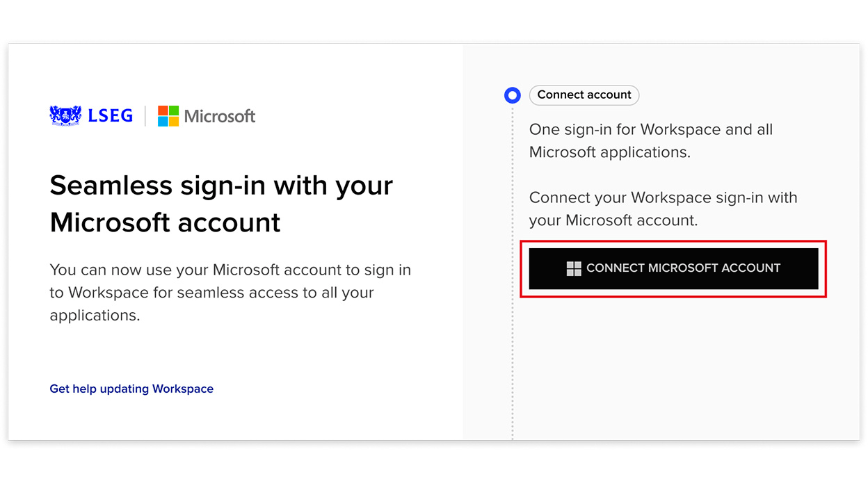868x488 pixels.
Task: Click the red highlight border around the button
Action: pos(673,242)
